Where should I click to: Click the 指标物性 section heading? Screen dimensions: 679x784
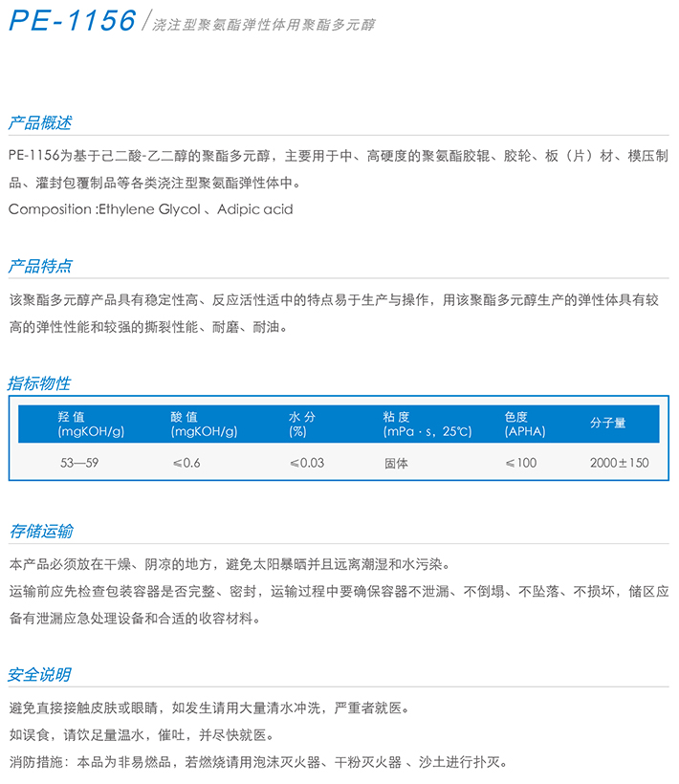tap(39, 383)
